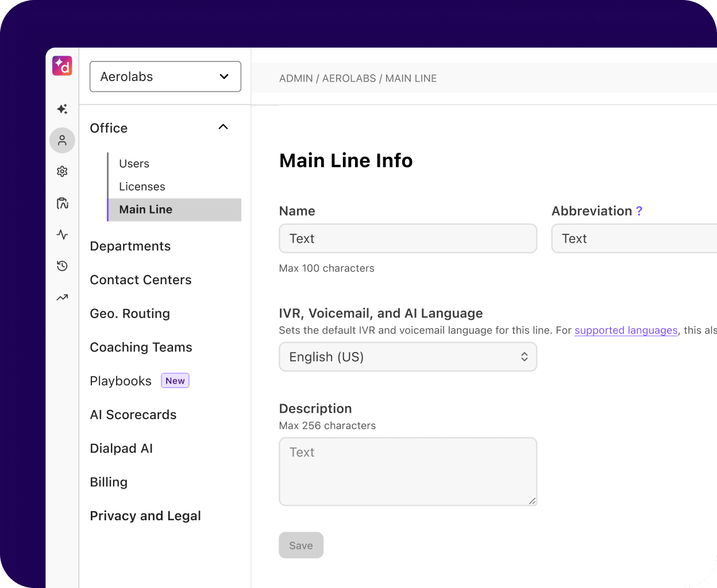Click the supported languages link
The height and width of the screenshot is (588, 717).
point(626,330)
